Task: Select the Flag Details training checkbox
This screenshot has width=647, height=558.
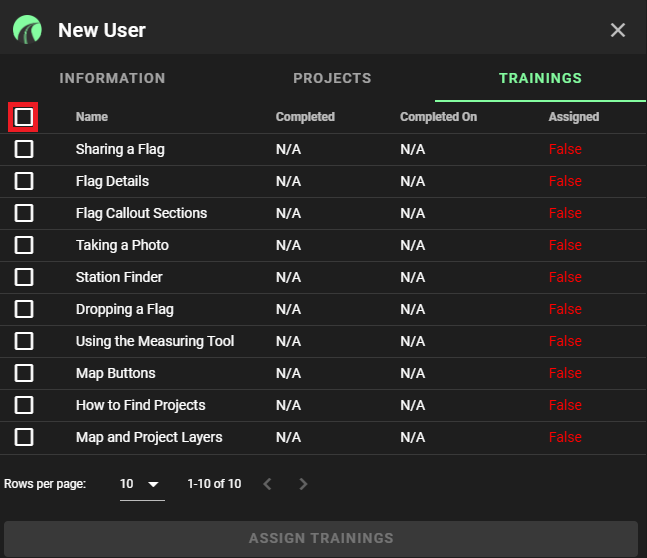Action: click(24, 181)
